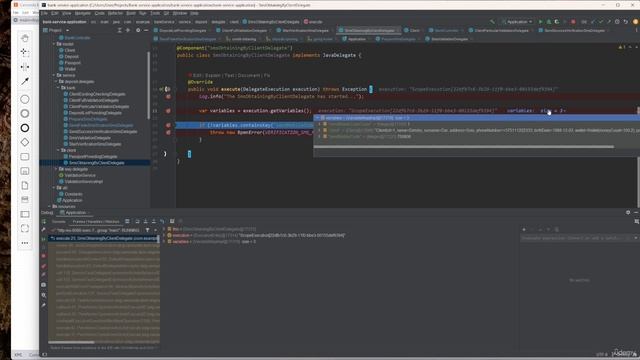The width and height of the screenshot is (640, 360).
Task: Open the Refactor menu
Action: point(115,13)
